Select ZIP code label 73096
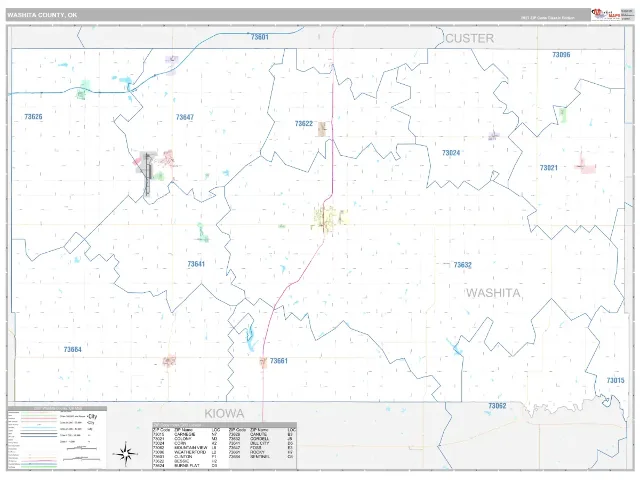This screenshot has height=480, width=640. [561, 55]
